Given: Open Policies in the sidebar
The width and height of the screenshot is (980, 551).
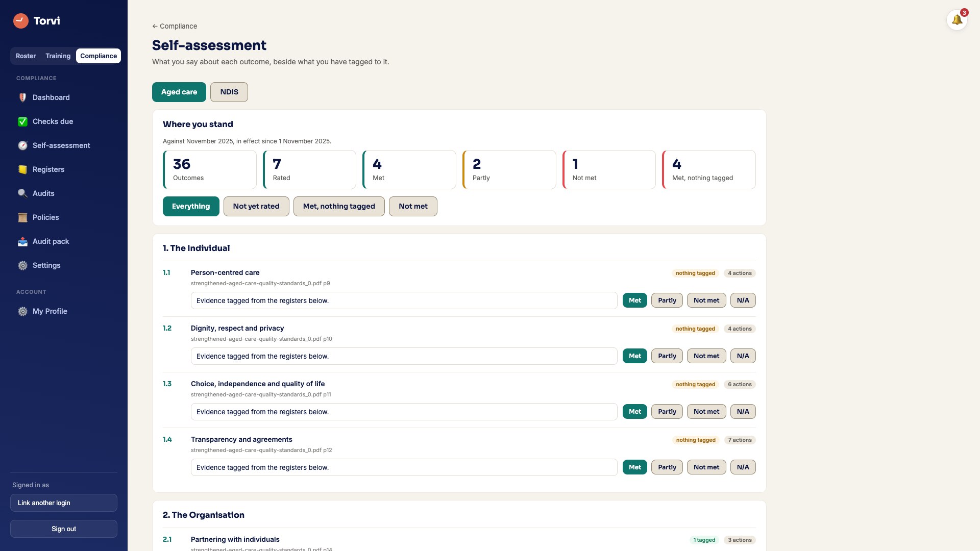Looking at the screenshot, I should click(64, 217).
